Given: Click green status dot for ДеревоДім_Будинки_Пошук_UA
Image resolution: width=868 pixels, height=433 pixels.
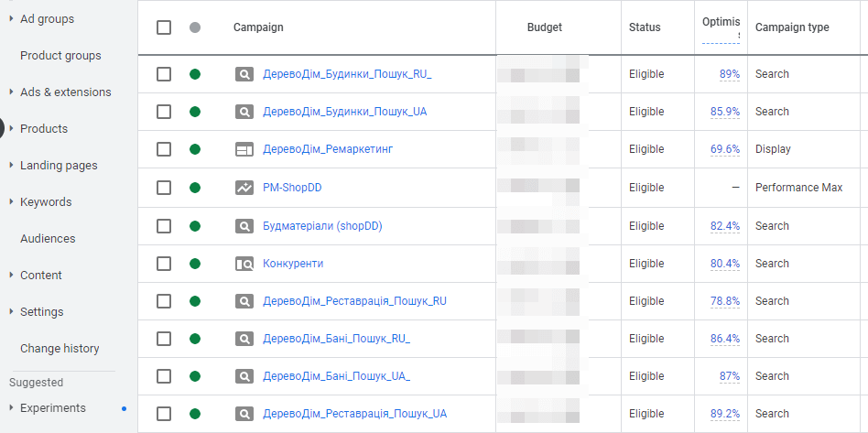Looking at the screenshot, I should pyautogui.click(x=195, y=112).
